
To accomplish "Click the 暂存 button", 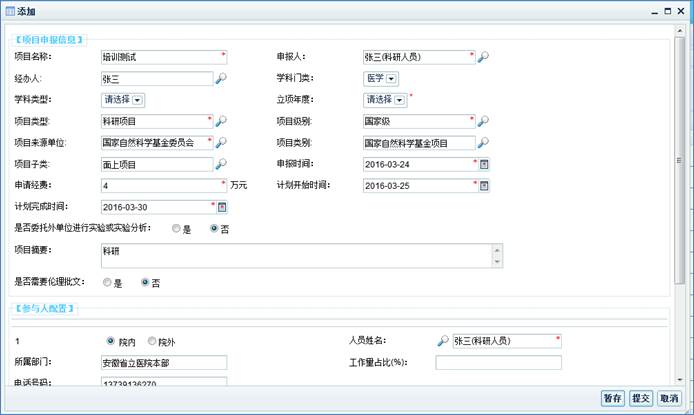I will (612, 397).
